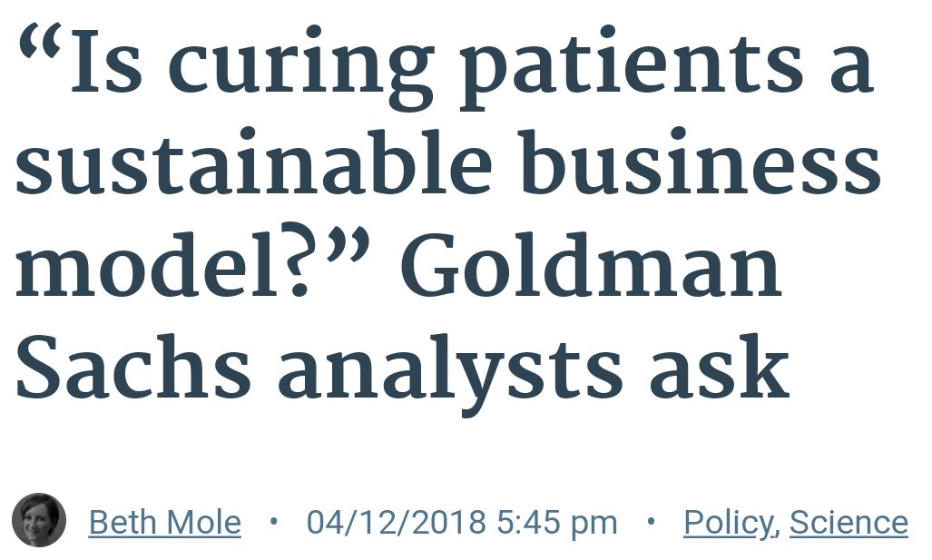This screenshot has width=932, height=560.
Task: Click the opening quotation mark of headline
Action: pos(40,44)
